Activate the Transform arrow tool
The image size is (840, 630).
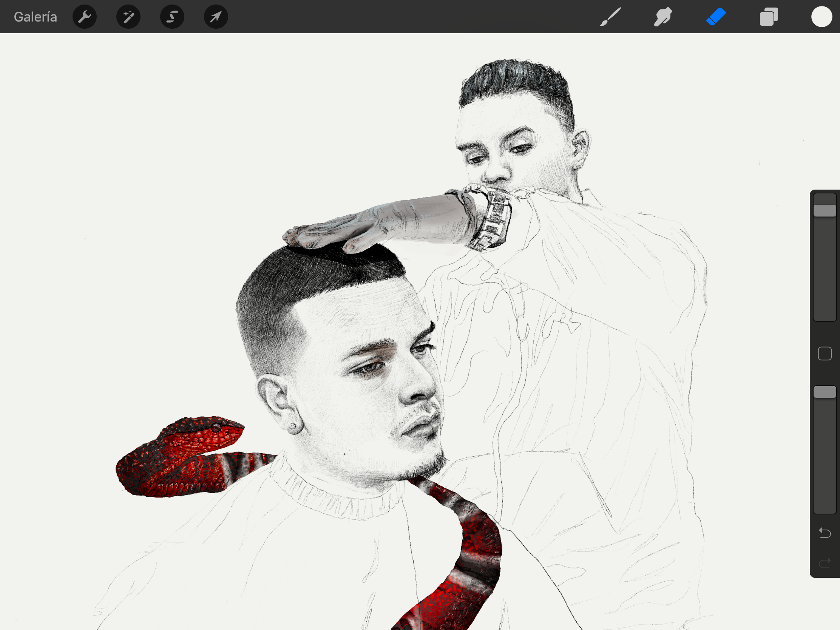tap(216, 17)
